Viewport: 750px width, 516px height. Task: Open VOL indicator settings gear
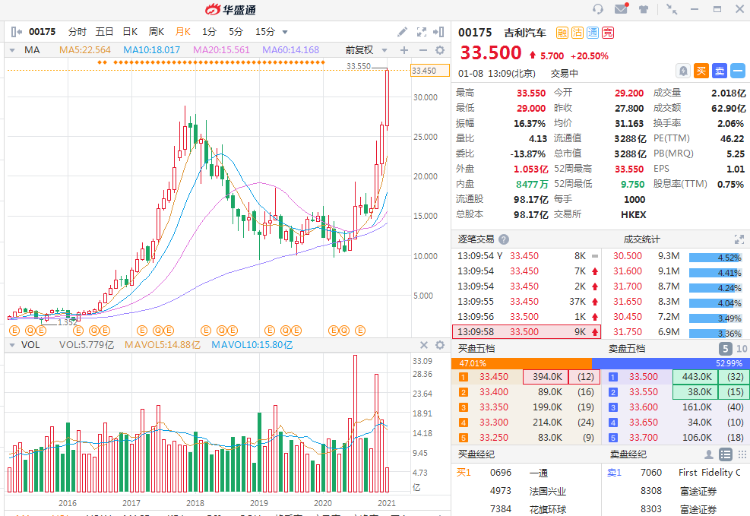[440, 345]
